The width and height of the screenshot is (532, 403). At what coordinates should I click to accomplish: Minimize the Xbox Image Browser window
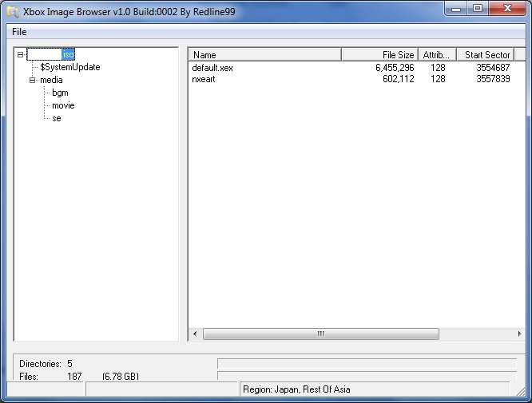pos(456,9)
